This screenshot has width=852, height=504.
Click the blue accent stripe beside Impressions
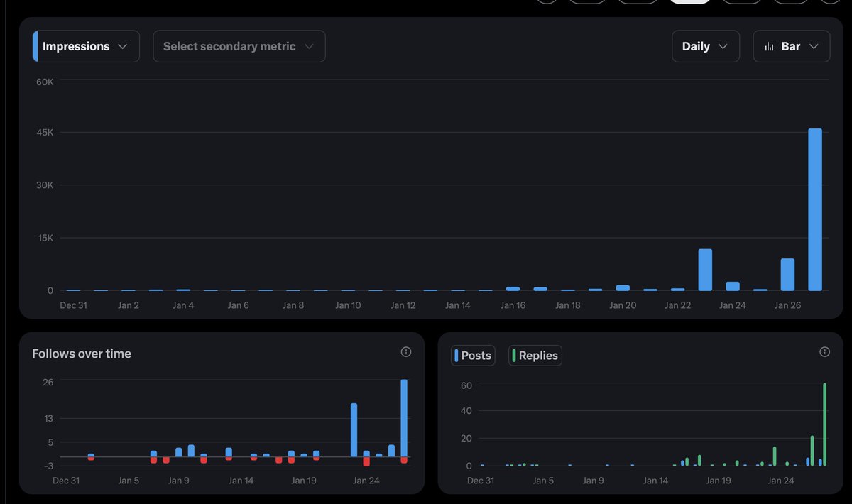[x=36, y=45]
